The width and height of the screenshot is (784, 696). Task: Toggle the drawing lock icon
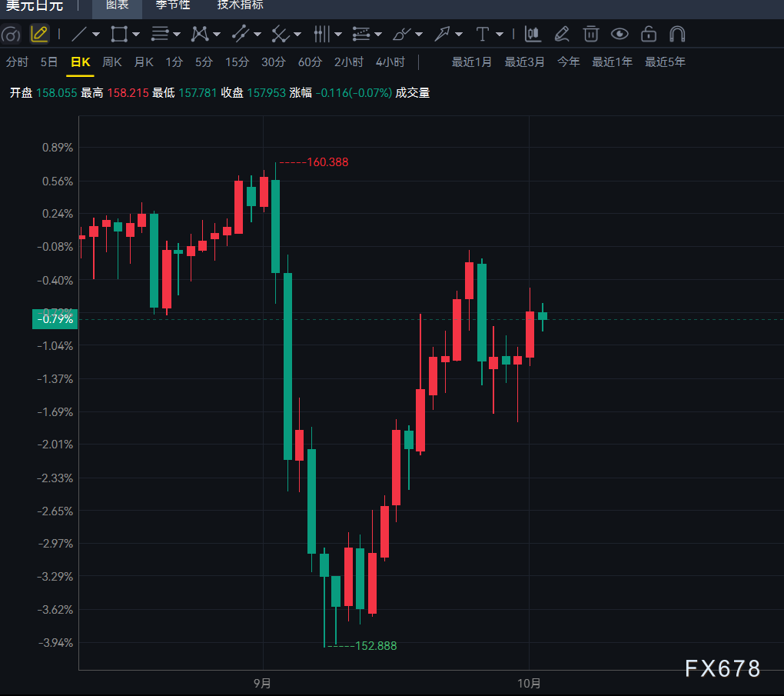click(x=649, y=34)
